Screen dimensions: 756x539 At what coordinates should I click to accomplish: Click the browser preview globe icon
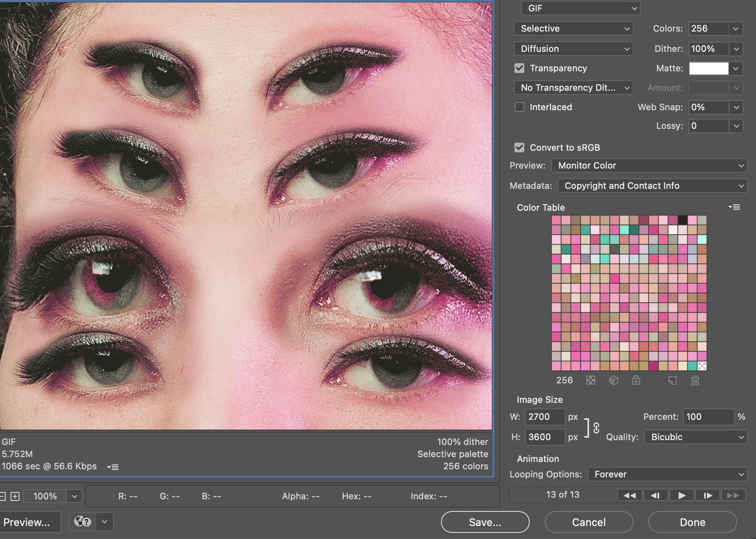pyautogui.click(x=83, y=522)
